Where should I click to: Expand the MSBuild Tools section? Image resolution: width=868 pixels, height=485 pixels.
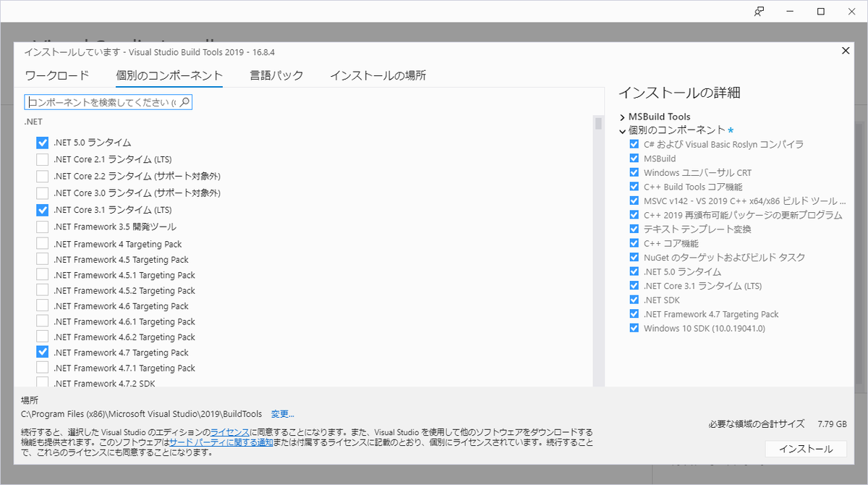[x=622, y=117]
